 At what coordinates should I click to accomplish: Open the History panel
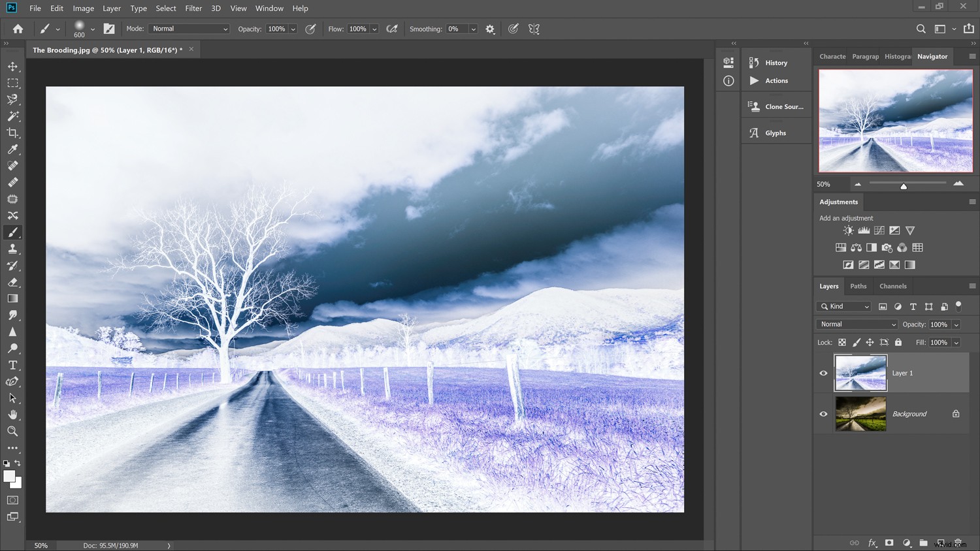coord(776,62)
